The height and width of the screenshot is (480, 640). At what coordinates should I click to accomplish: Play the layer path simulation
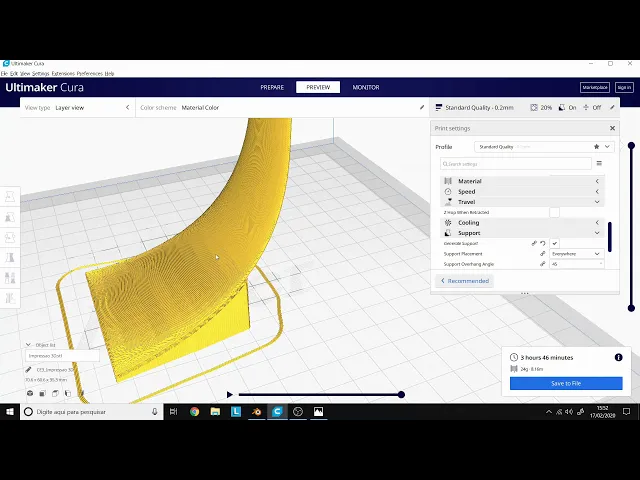point(229,395)
